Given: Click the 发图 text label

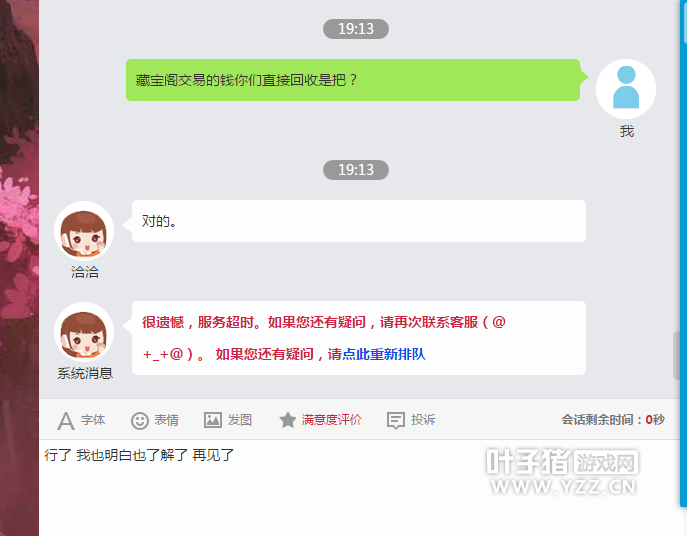Looking at the screenshot, I should (x=240, y=420).
